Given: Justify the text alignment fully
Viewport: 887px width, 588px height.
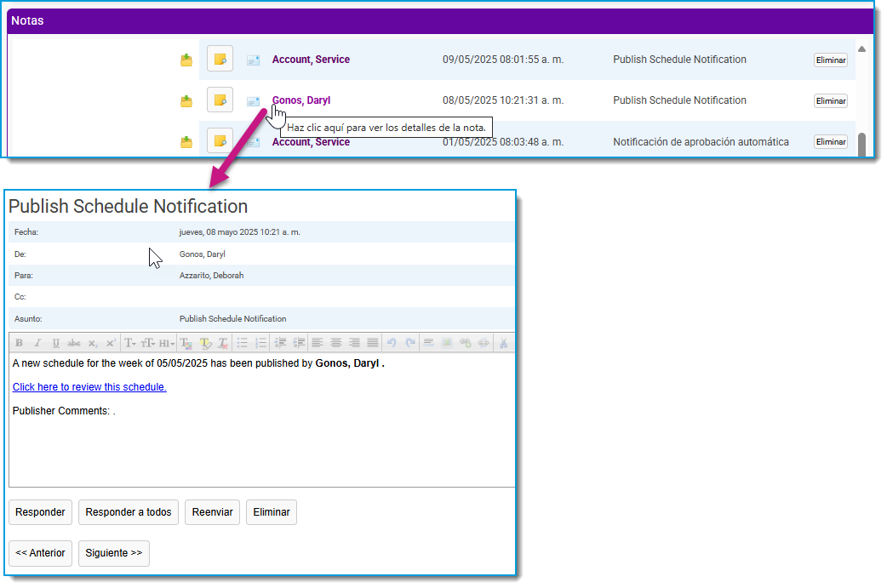Looking at the screenshot, I should coord(373,343).
